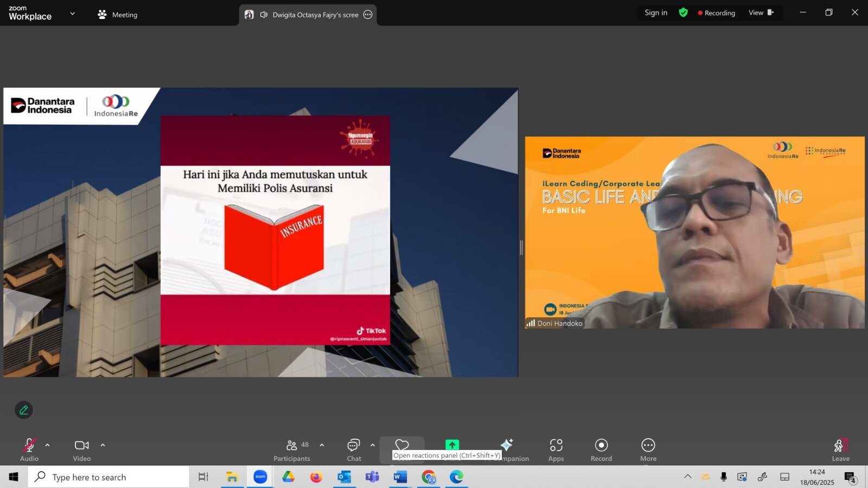Click Zoom icon in taskbar
Viewport: 868px width, 488px height.
tap(260, 477)
